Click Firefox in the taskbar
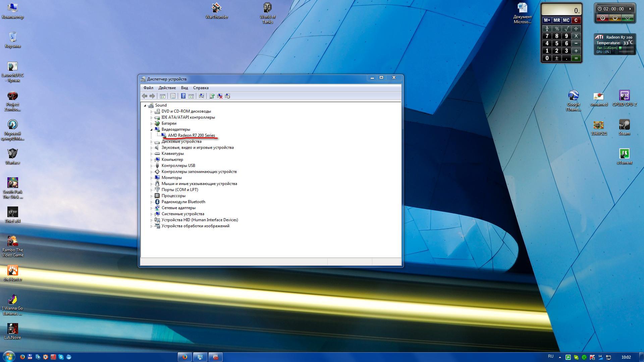 pyautogui.click(x=184, y=357)
